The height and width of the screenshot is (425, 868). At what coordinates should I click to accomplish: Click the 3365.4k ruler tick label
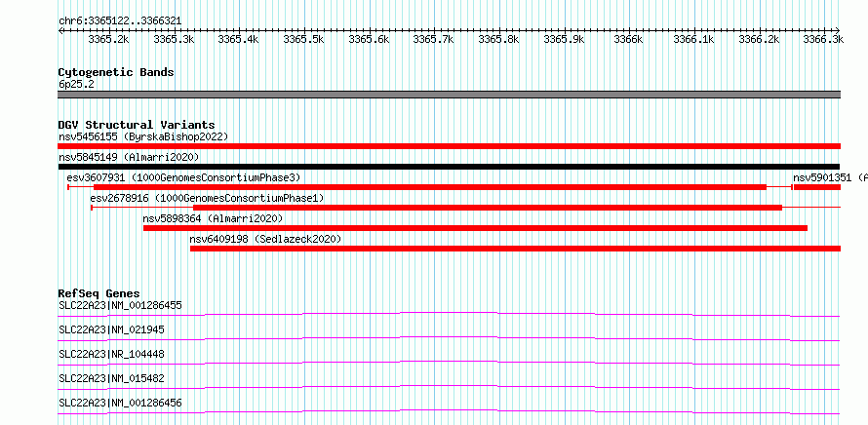point(239,39)
